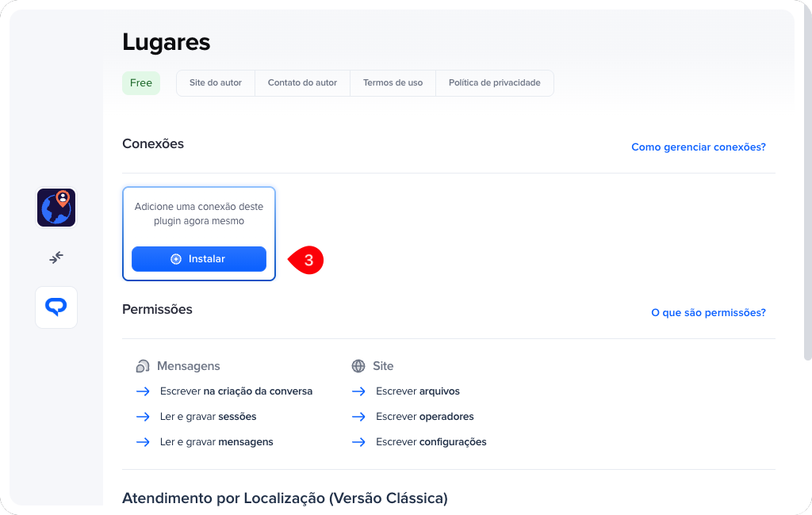The width and height of the screenshot is (812, 515).
Task: Click arrow beside Escrever operadores
Action: tap(359, 417)
